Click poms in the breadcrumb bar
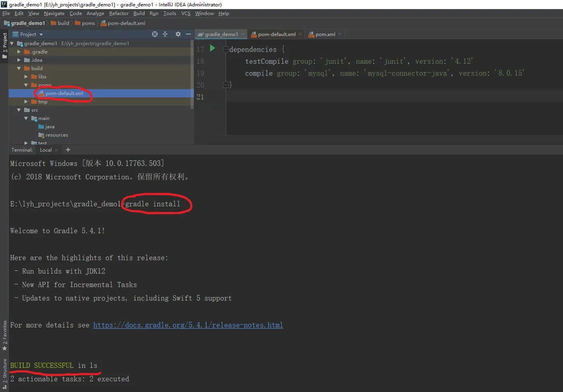The width and height of the screenshot is (563, 392). click(85, 23)
